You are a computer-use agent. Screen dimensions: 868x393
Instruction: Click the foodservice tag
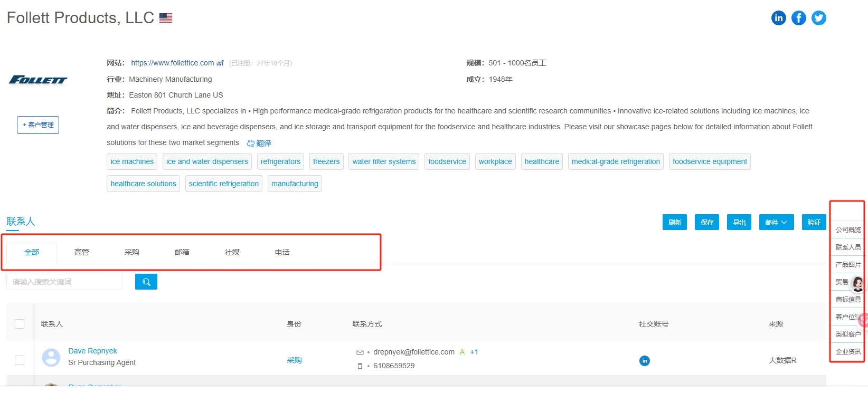point(447,161)
